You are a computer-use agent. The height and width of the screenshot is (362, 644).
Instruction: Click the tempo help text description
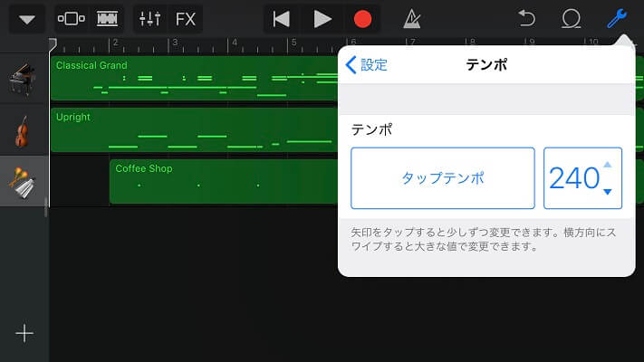pyautogui.click(x=484, y=239)
